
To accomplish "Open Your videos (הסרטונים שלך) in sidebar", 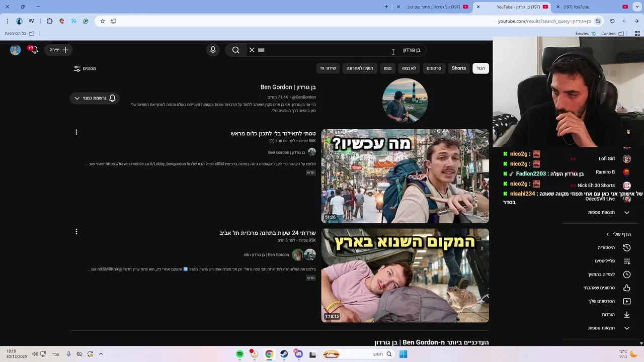I will 609,301.
